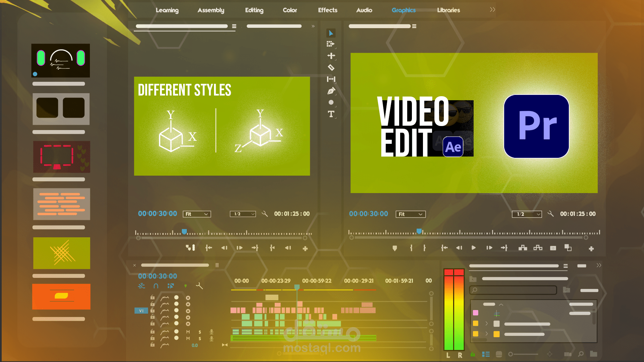644x362 pixels.
Task: Enable voice-over microphone on lower audio track
Action: pyautogui.click(x=212, y=339)
